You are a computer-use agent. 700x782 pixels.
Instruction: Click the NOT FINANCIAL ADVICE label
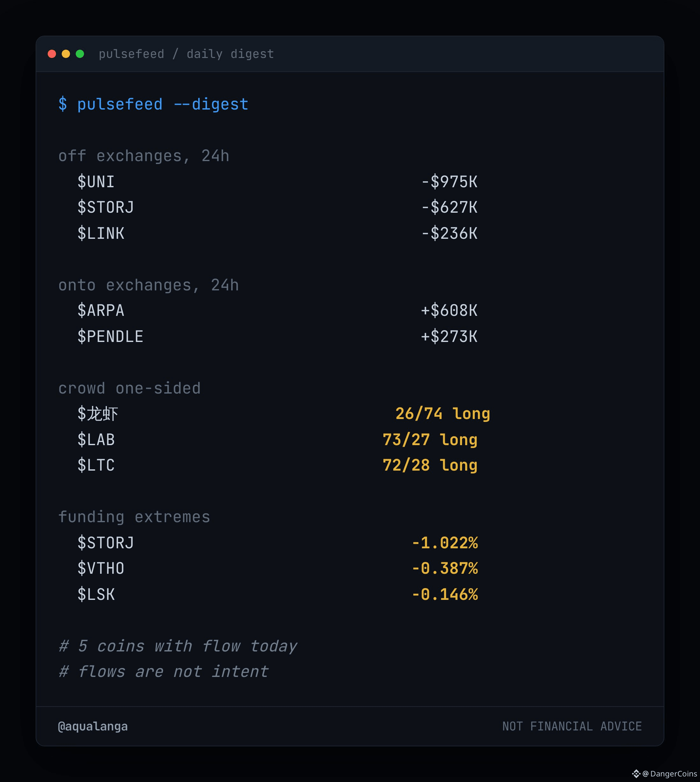[572, 726]
